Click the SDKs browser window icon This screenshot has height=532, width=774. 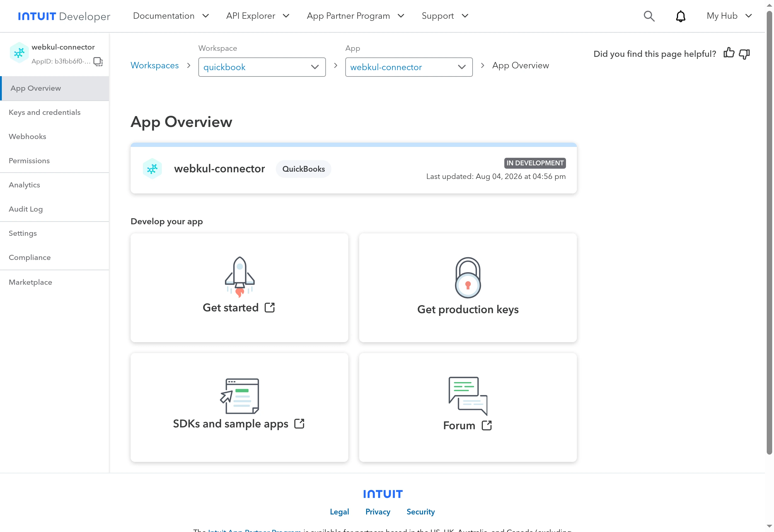pyautogui.click(x=240, y=396)
